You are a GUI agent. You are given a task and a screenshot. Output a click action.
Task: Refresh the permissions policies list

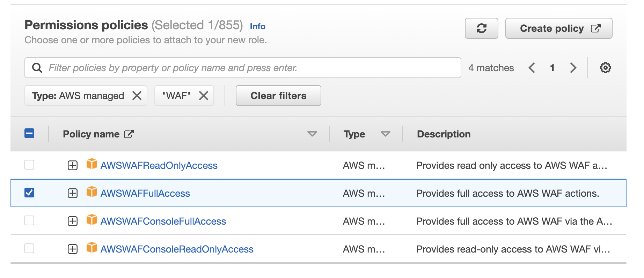point(481,28)
